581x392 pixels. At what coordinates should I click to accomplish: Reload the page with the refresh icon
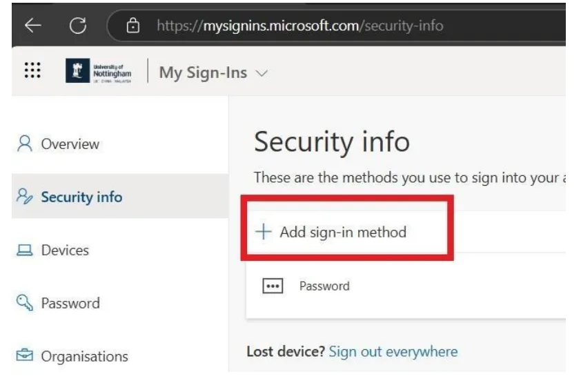click(x=78, y=26)
